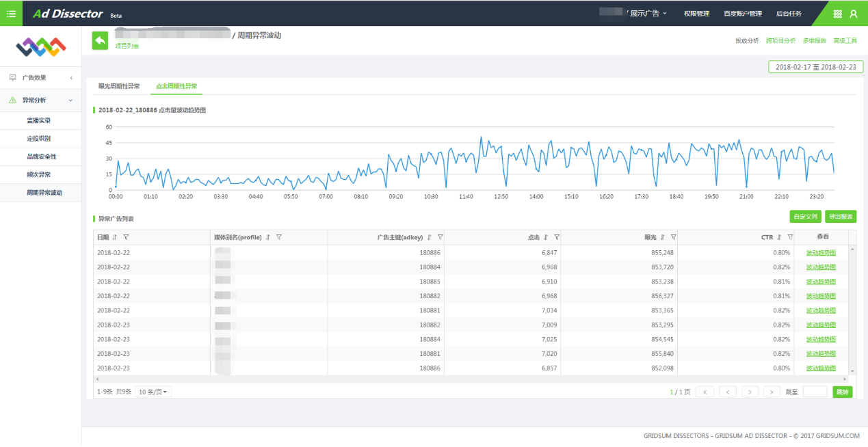868x447 pixels.
Task: Filter the 曝光 column
Action: pyautogui.click(x=674, y=237)
